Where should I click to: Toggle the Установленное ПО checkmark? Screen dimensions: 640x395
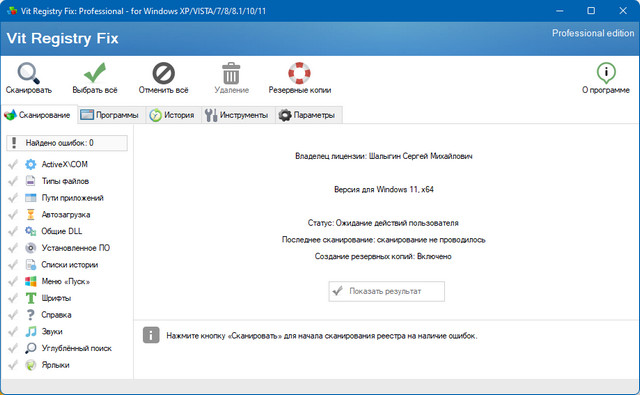coord(13,248)
